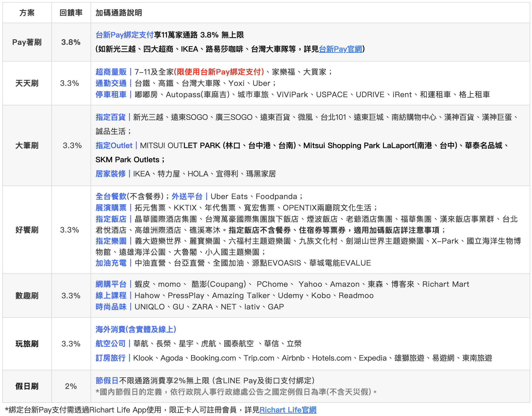This screenshot has height=416, width=532.
Task: Click the 指定樂園 category label
Action: tap(111, 241)
